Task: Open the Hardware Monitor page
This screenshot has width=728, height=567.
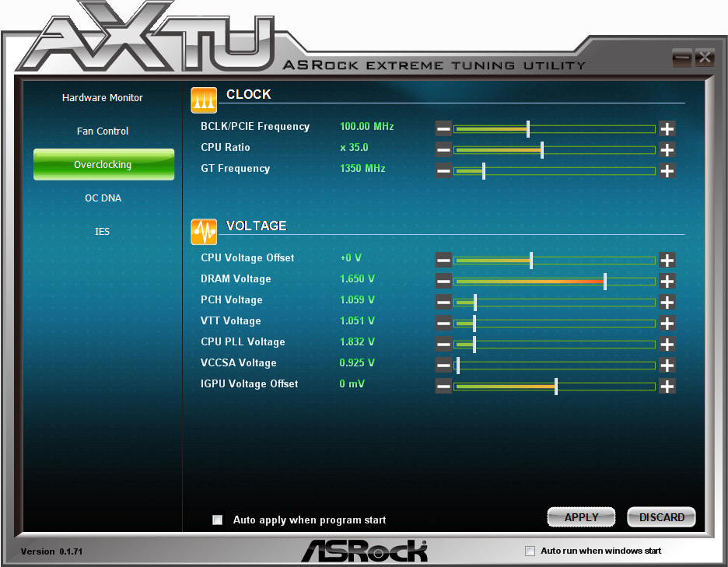Action: 103,98
